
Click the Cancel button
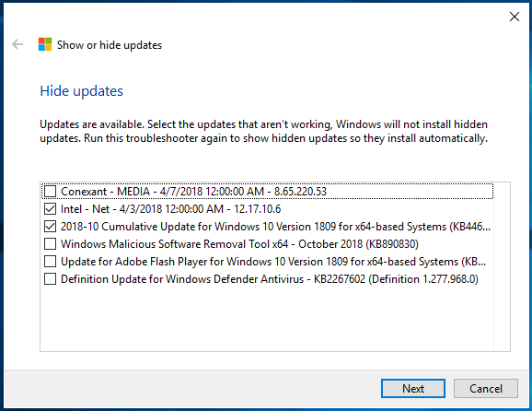pos(486,388)
